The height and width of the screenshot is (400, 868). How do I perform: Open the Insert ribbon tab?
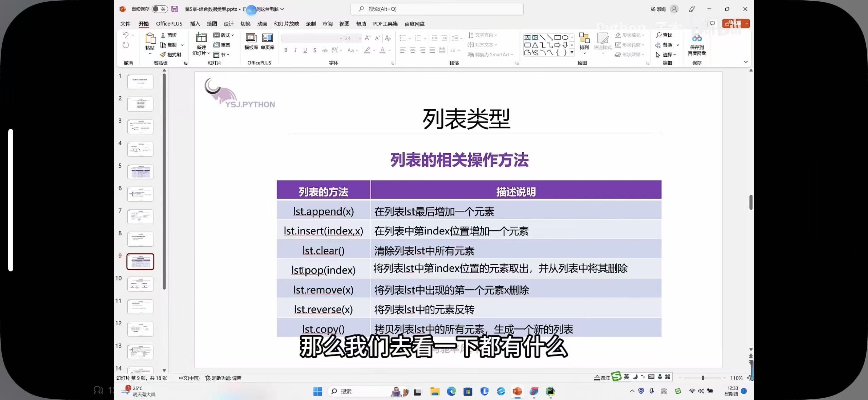[195, 24]
